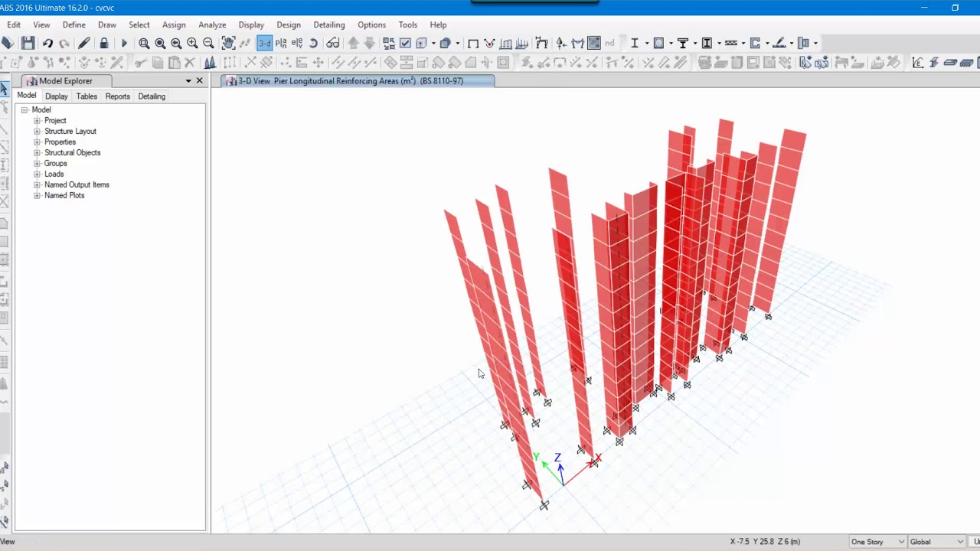
Task: Expand the Structural Objects node
Action: coord(37,152)
